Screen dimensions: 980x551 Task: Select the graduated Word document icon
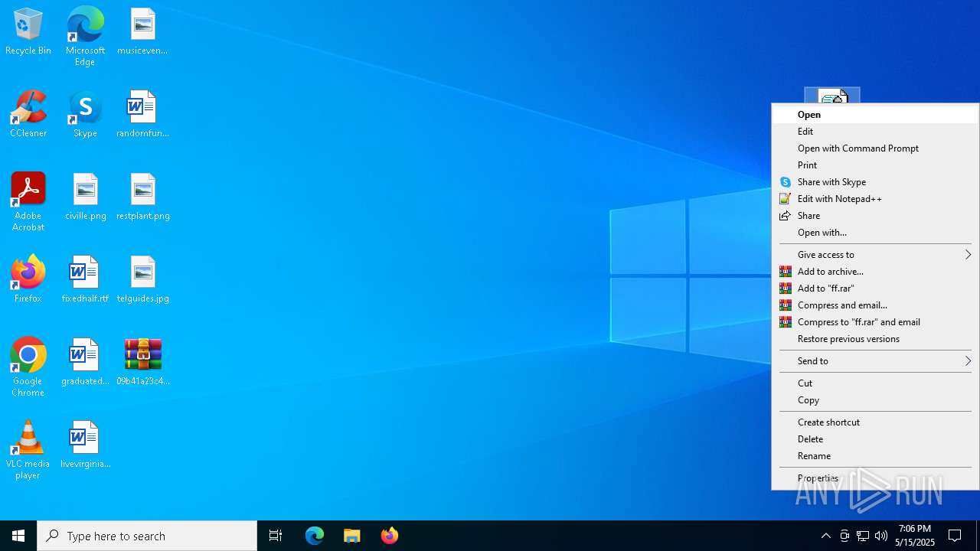point(85,363)
